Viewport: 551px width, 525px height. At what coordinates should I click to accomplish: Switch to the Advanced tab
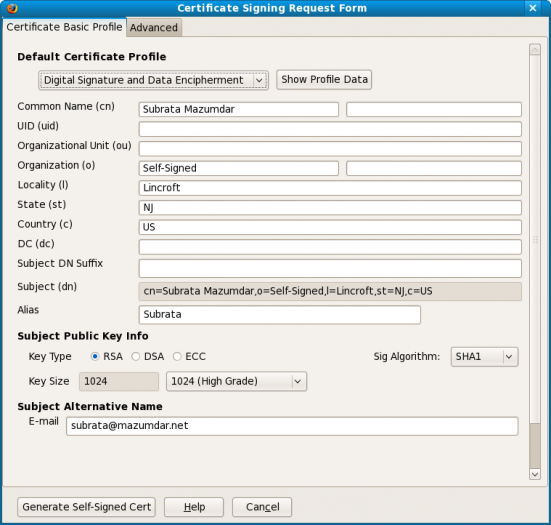click(154, 27)
